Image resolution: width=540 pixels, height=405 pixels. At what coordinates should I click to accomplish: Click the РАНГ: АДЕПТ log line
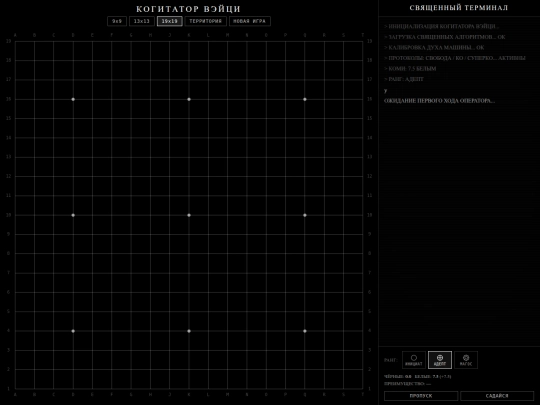pyautogui.click(x=404, y=79)
